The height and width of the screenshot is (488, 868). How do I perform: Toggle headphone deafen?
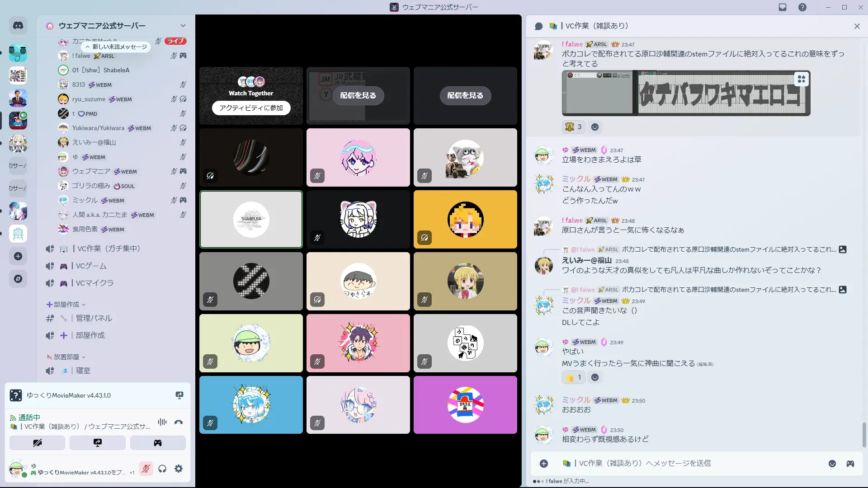click(162, 469)
